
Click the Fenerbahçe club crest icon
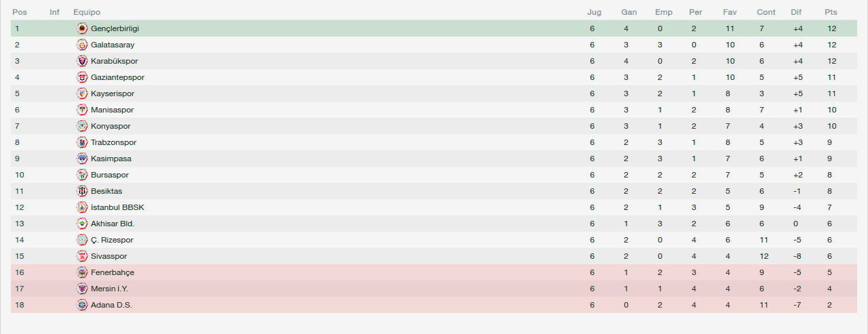coord(82,272)
